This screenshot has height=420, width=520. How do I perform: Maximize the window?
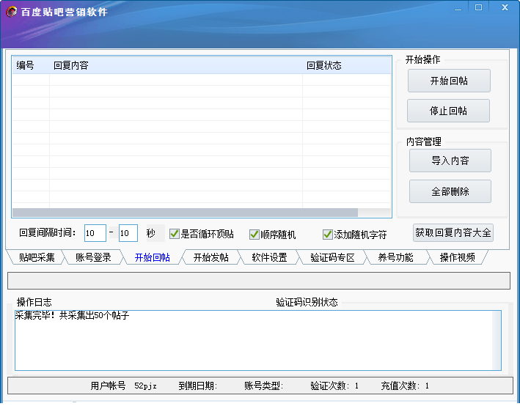(x=478, y=7)
